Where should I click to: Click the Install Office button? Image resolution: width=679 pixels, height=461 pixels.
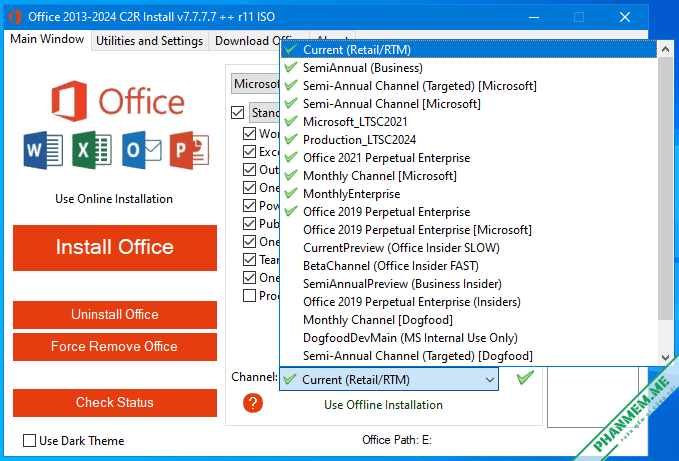115,248
